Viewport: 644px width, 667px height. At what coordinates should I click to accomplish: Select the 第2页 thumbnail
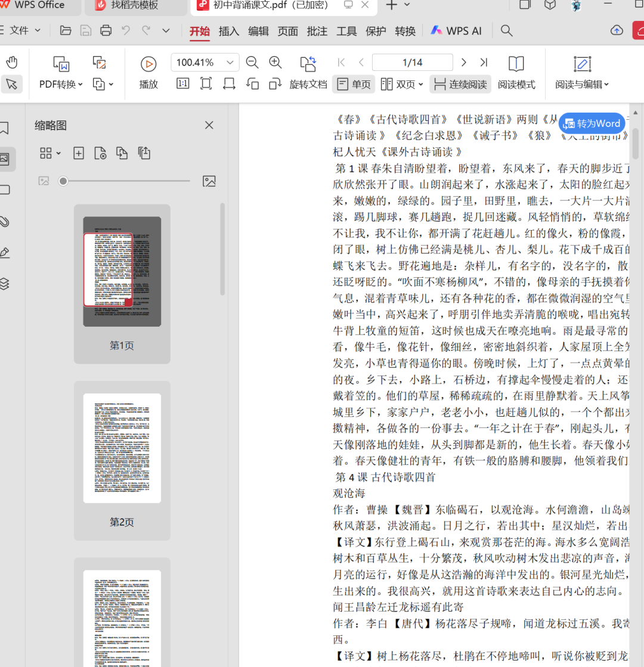tap(122, 460)
